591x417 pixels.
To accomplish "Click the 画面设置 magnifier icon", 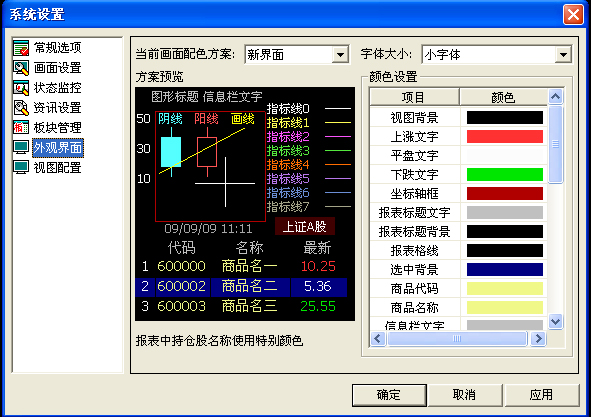I will click(21, 68).
